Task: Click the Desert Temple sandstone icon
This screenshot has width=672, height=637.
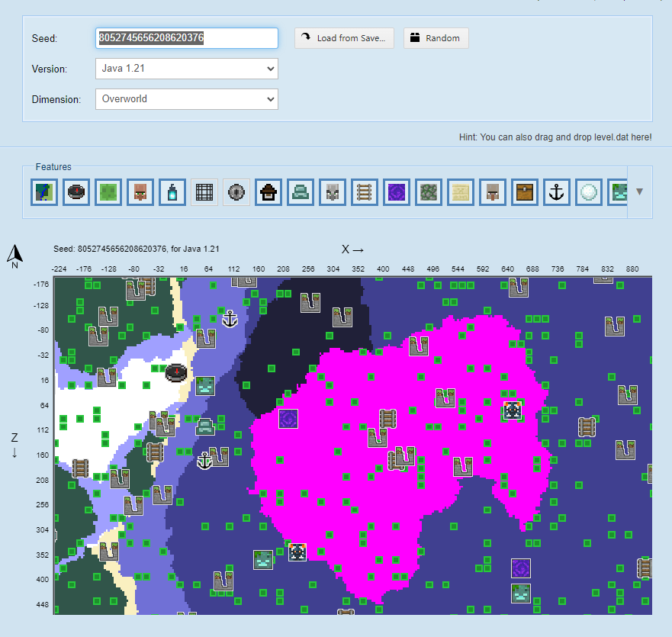Action: (461, 192)
